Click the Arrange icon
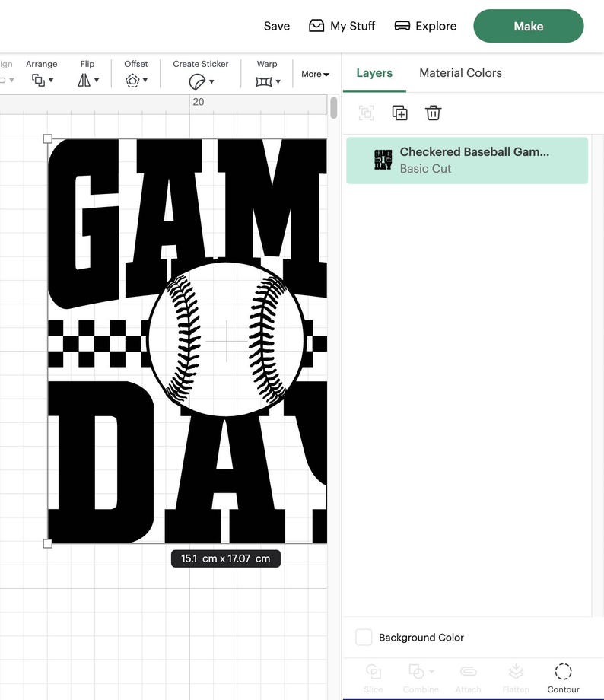The height and width of the screenshot is (700, 604). click(38, 81)
